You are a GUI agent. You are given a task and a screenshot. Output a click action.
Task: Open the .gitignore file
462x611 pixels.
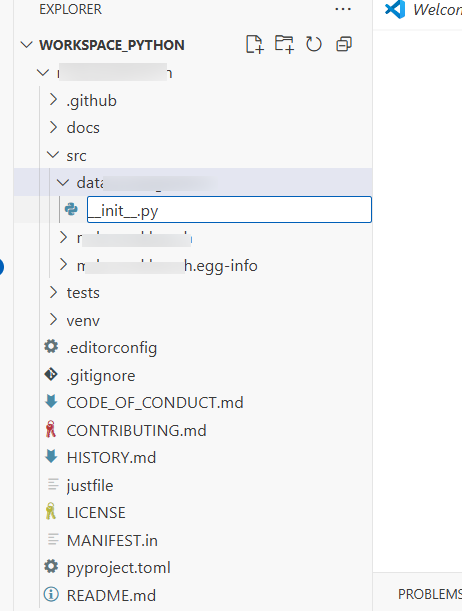[101, 376]
